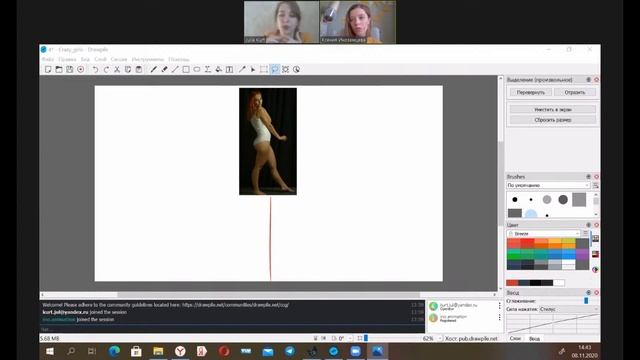640x360 pixels.
Task: Select the Zoom tool in the toolbar
Action: pos(286,69)
